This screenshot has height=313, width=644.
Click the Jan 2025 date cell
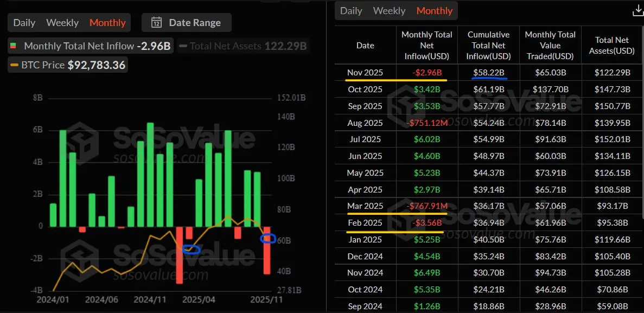pos(365,239)
